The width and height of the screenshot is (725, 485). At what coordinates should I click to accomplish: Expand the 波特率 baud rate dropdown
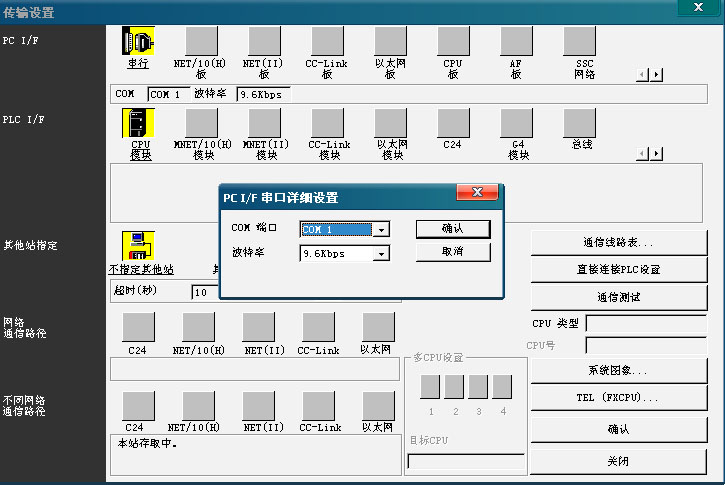[380, 254]
